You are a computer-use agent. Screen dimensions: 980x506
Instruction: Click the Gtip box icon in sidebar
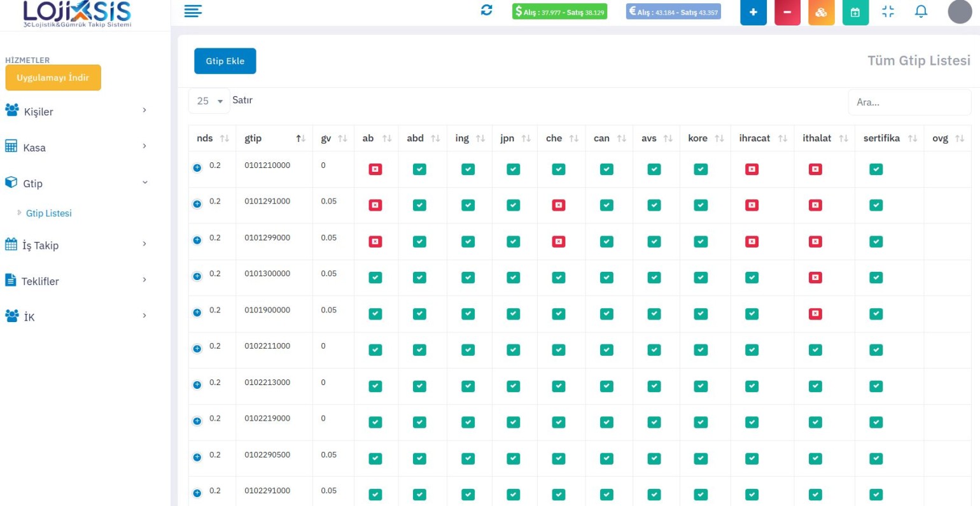[11, 182]
